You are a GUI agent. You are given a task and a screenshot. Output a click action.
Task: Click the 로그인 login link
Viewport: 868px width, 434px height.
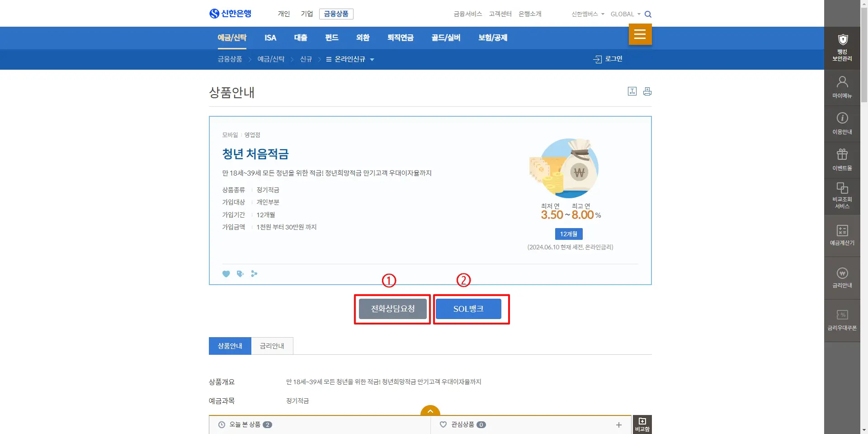(608, 59)
